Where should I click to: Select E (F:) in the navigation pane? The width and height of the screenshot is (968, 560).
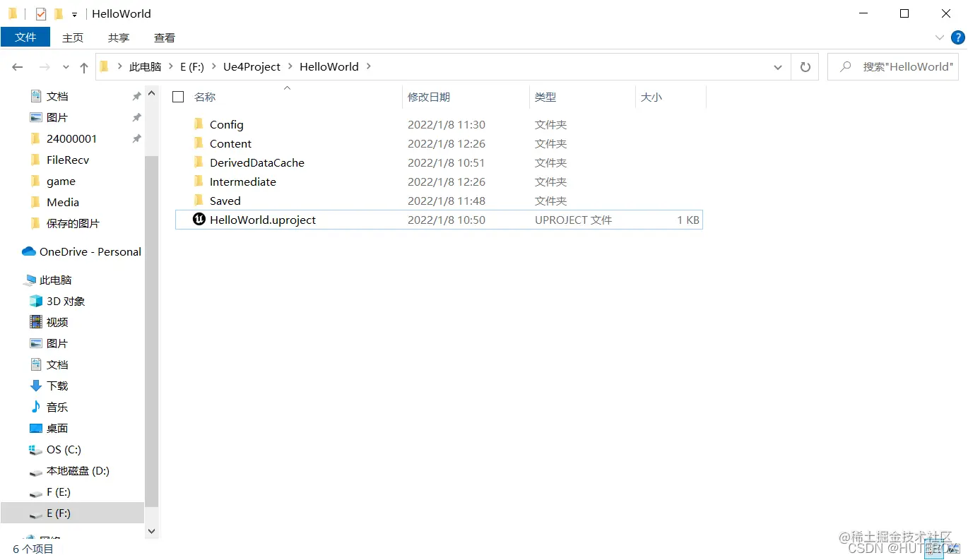pyautogui.click(x=72, y=513)
